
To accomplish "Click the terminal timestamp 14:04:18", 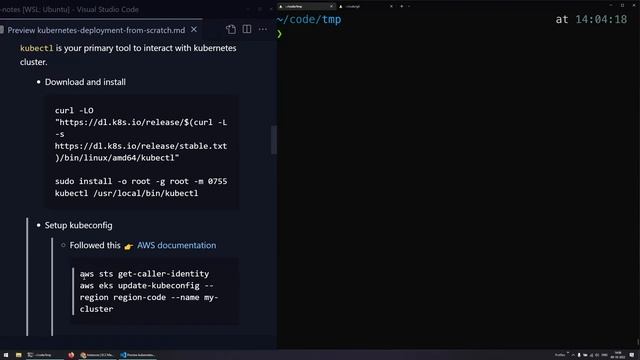I will coord(601,20).
